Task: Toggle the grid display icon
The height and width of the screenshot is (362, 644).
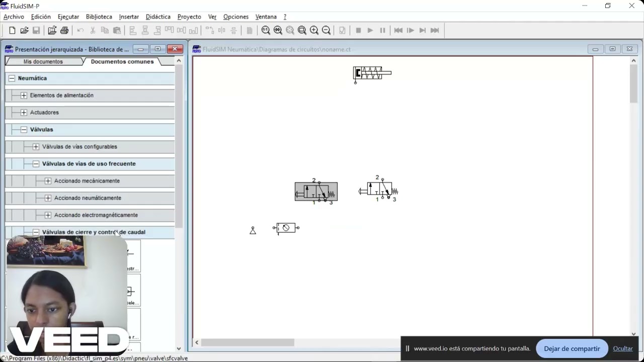Action: tap(250, 31)
